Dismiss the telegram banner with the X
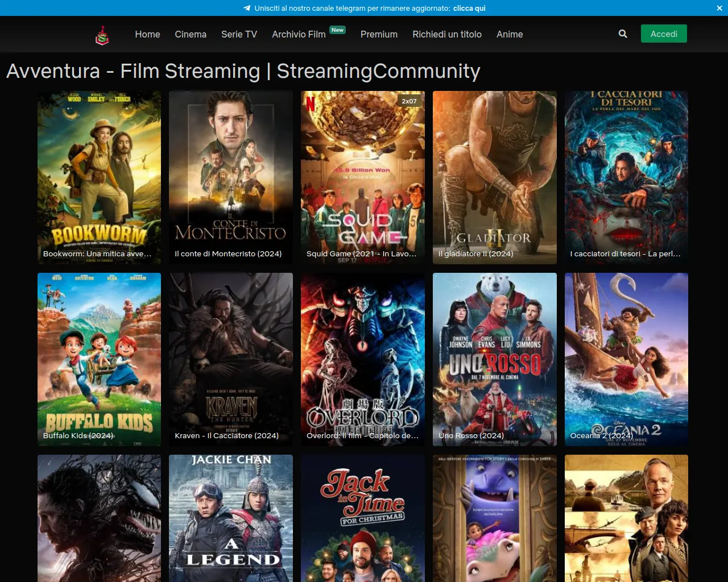Screen dimensions: 728x582 (x=719, y=8)
